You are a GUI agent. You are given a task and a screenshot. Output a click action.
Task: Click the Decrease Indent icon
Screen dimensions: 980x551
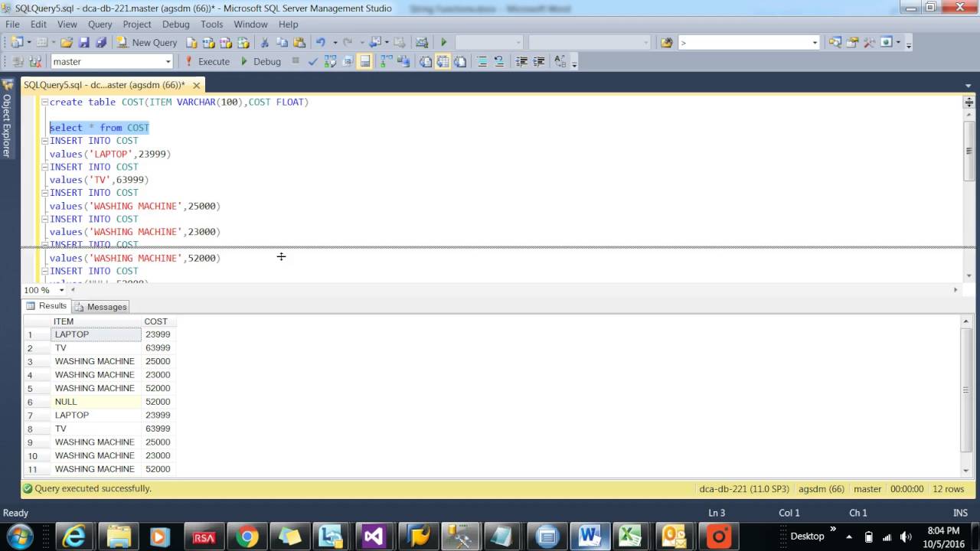[x=521, y=61]
